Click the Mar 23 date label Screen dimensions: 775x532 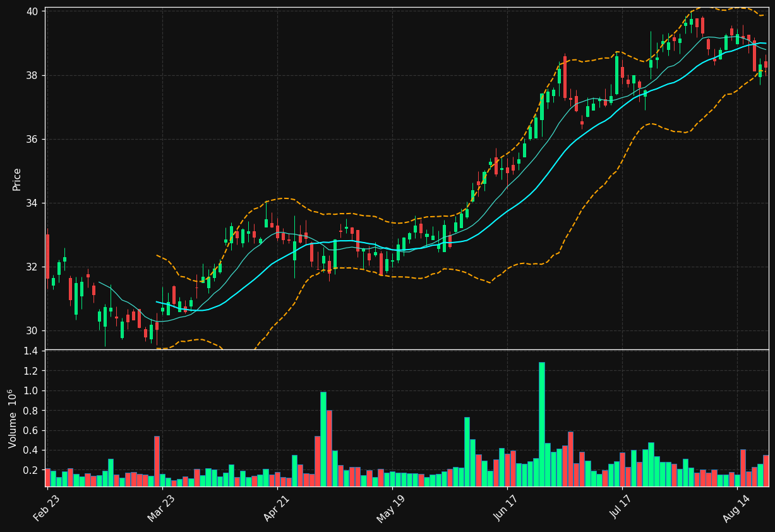pos(162,507)
